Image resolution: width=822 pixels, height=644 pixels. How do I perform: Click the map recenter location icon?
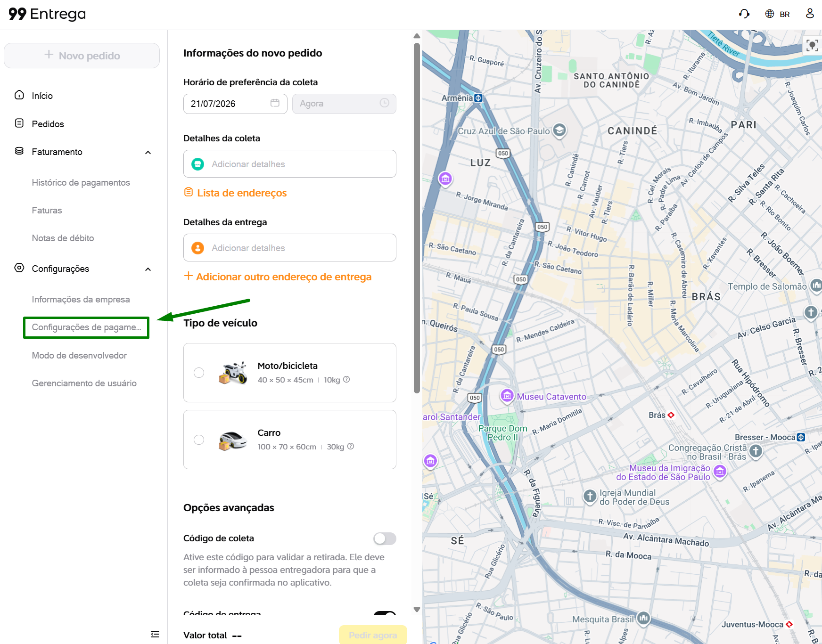tap(812, 45)
